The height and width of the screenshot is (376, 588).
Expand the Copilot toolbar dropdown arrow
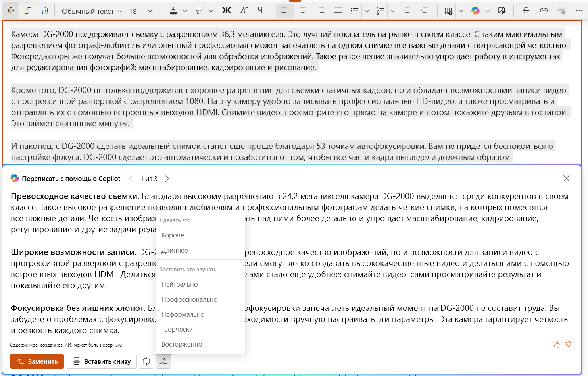(488, 11)
